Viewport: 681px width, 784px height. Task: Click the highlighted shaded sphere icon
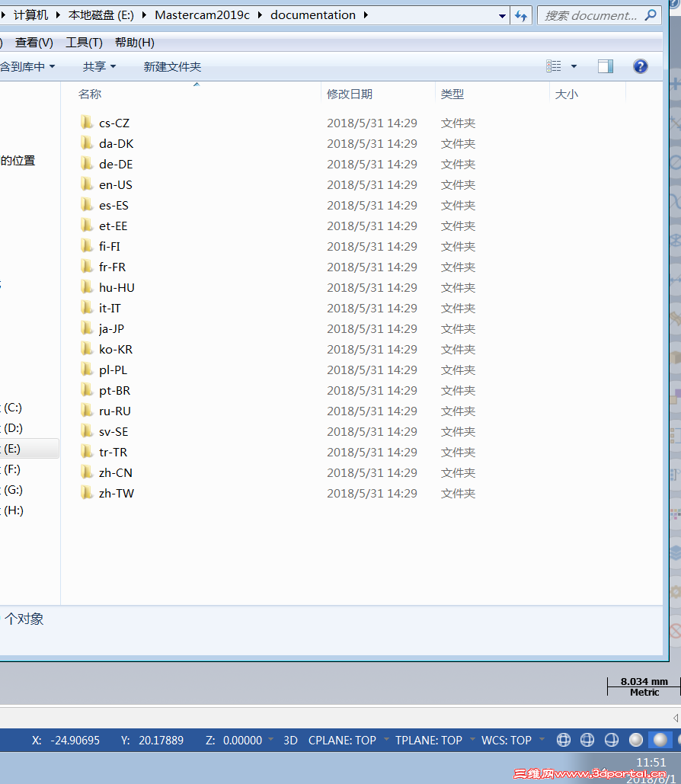coord(660,740)
